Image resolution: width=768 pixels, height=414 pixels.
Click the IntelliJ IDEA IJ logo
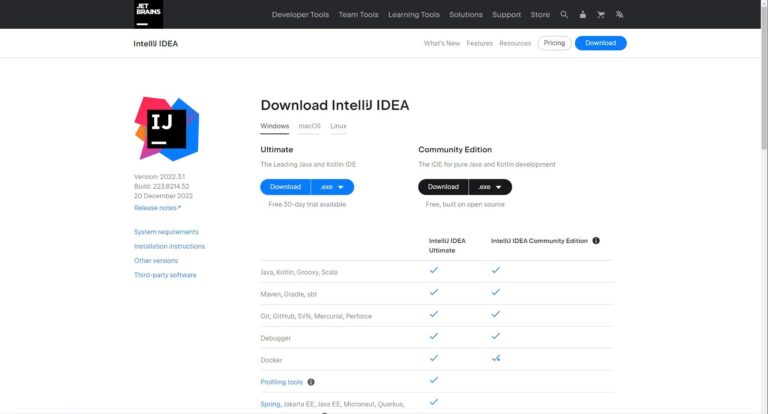pos(167,129)
